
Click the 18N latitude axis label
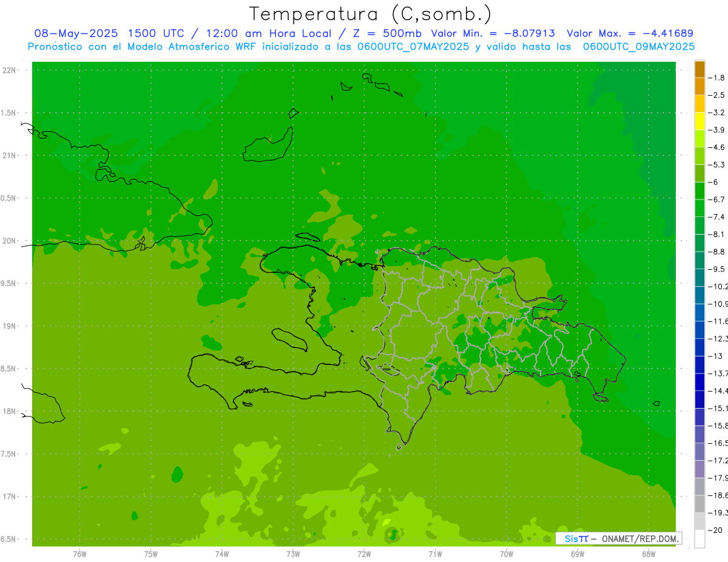click(9, 411)
